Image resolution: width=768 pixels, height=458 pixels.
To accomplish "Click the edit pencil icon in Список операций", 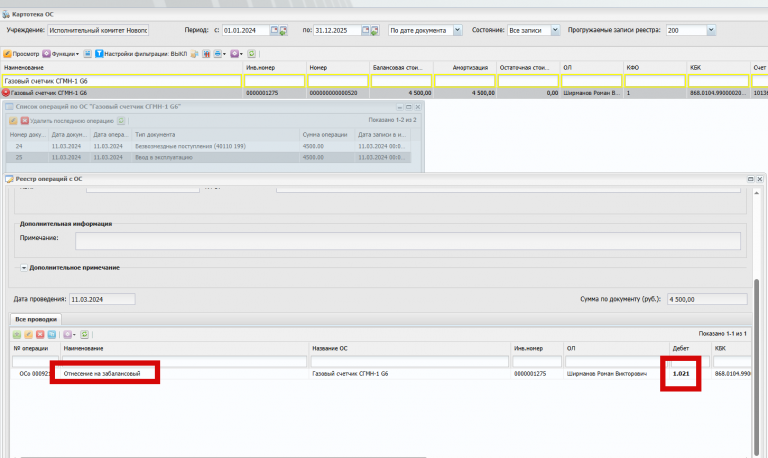I will coord(13,121).
